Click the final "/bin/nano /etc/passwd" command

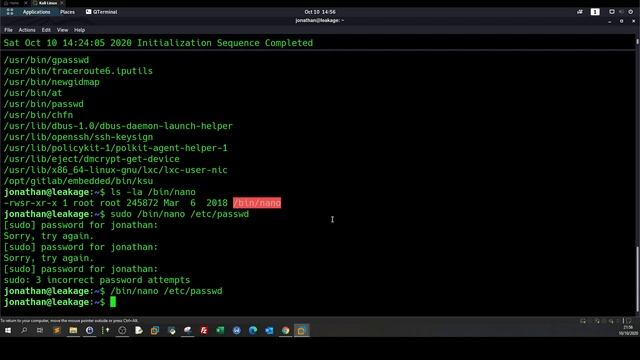(x=167, y=291)
